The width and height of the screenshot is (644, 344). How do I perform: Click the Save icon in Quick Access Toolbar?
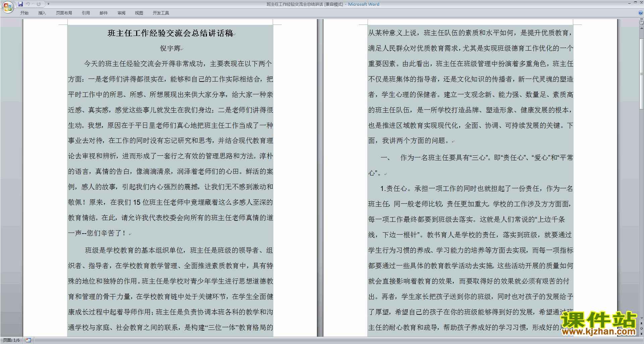[x=20, y=4]
